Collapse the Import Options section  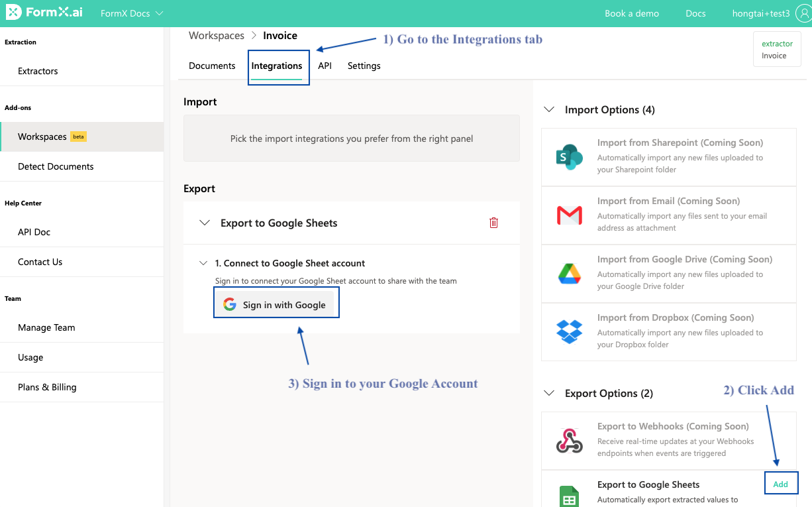click(549, 109)
